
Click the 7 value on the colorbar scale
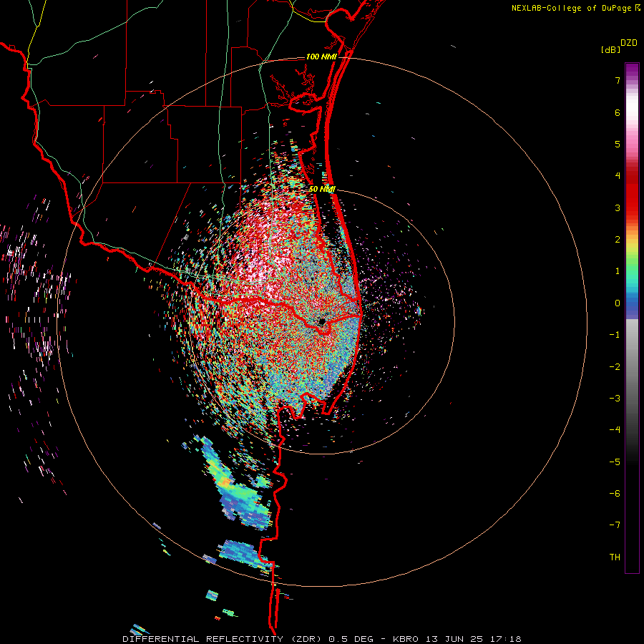pos(618,80)
